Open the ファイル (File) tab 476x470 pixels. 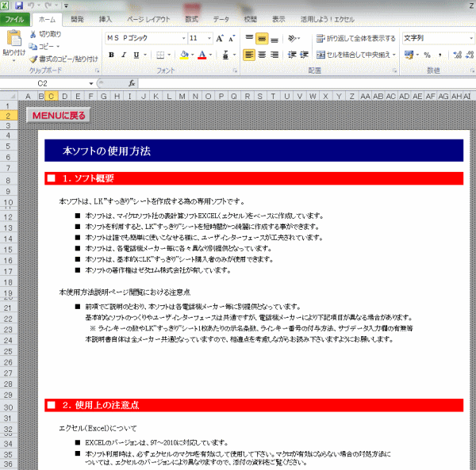(x=14, y=20)
